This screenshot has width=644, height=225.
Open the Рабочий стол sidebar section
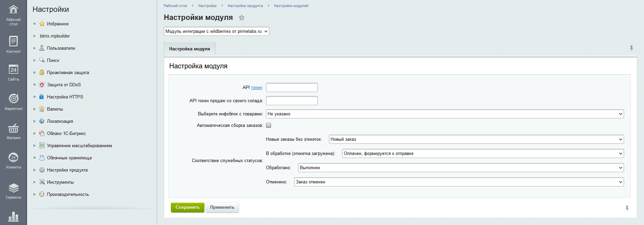(x=14, y=15)
